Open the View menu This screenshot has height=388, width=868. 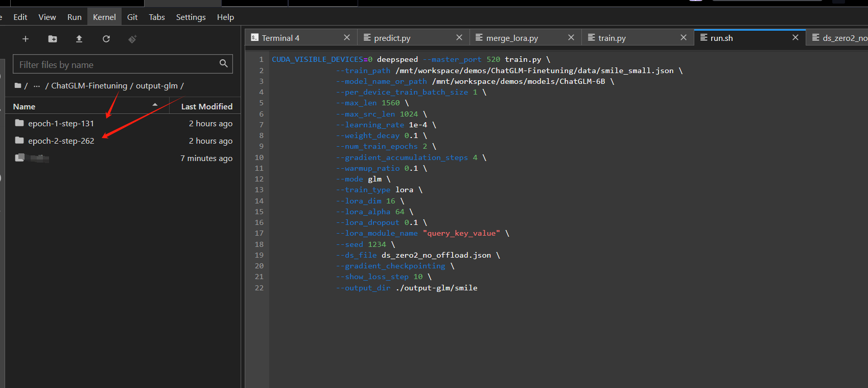(47, 17)
